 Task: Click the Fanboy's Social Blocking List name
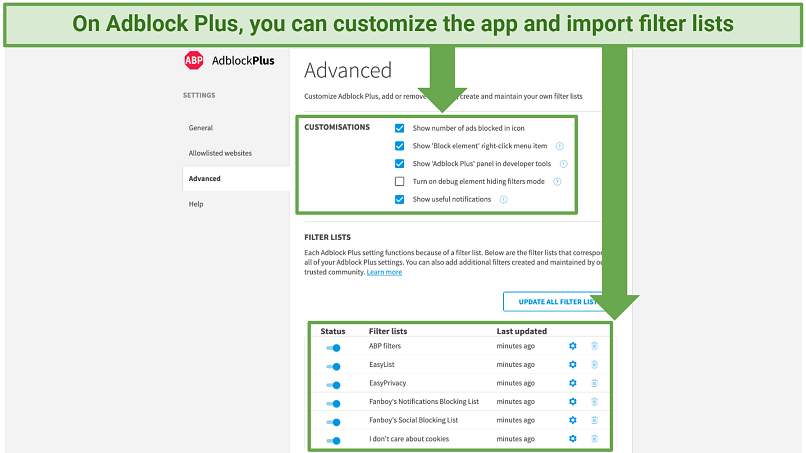coord(413,420)
